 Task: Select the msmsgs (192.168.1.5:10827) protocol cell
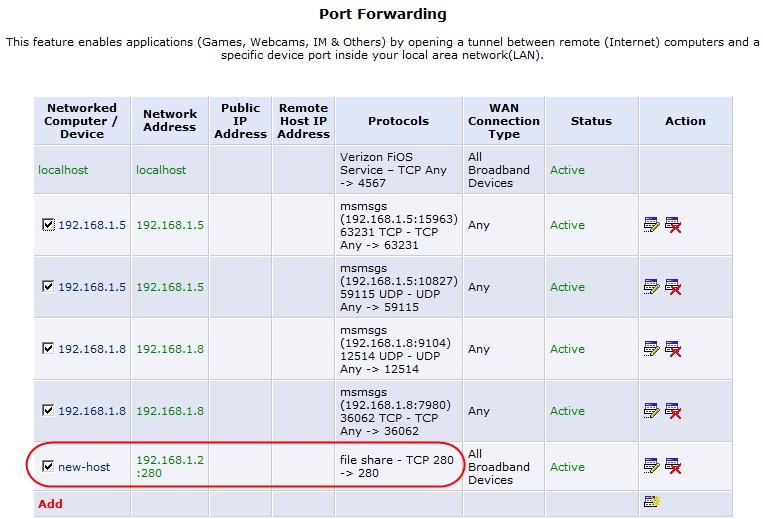[399, 287]
